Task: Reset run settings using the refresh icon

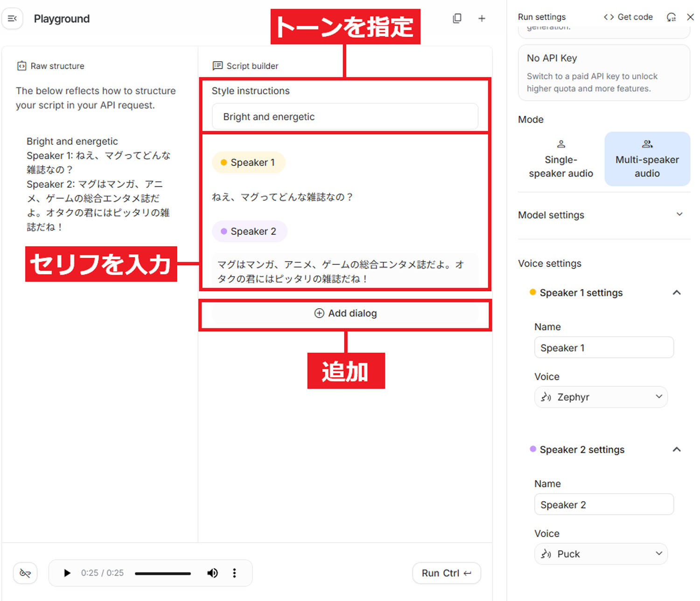Action: tap(672, 17)
